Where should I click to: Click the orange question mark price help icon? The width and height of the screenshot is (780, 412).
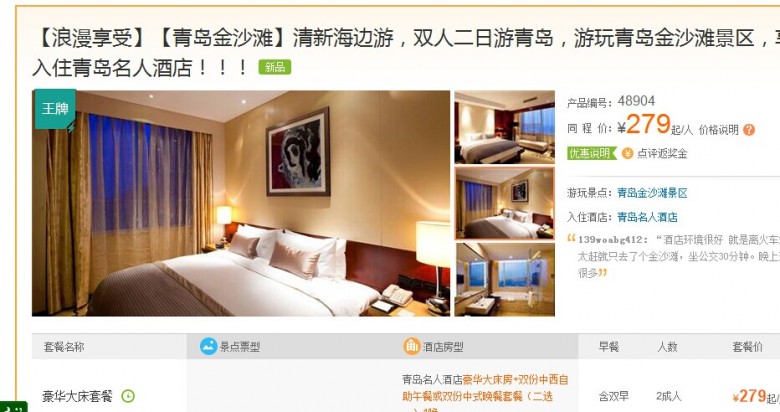pyautogui.click(x=749, y=130)
